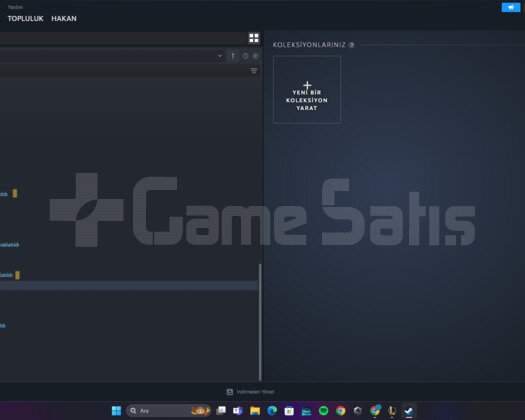Open the HAKAN profile menu
The image size is (525, 420).
pos(64,19)
